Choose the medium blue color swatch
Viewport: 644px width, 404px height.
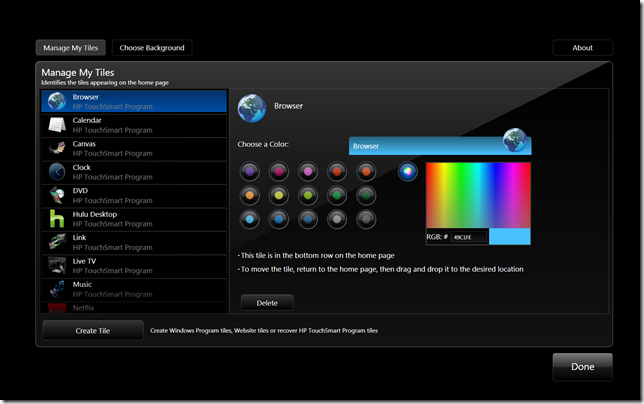coord(278,219)
